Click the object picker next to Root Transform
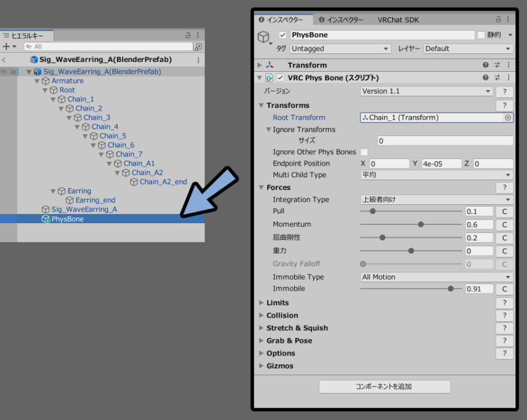 coord(507,118)
